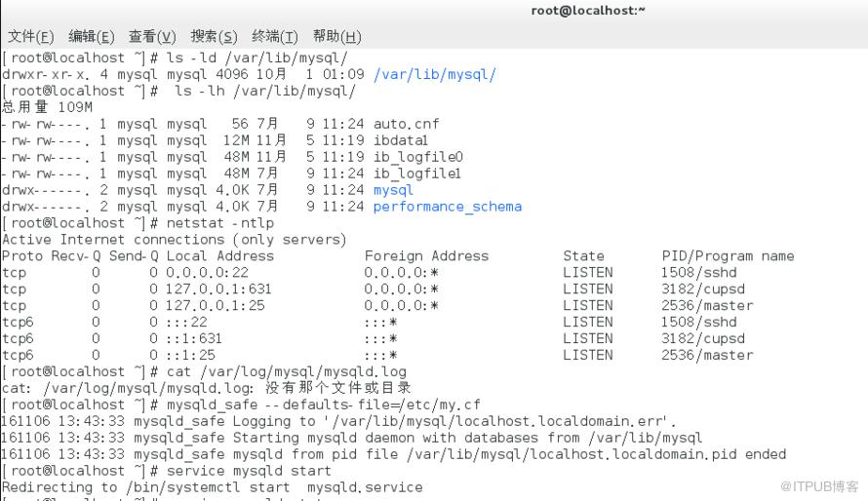Open the 文件(F) menu
The height and width of the screenshot is (501, 868).
click(30, 36)
